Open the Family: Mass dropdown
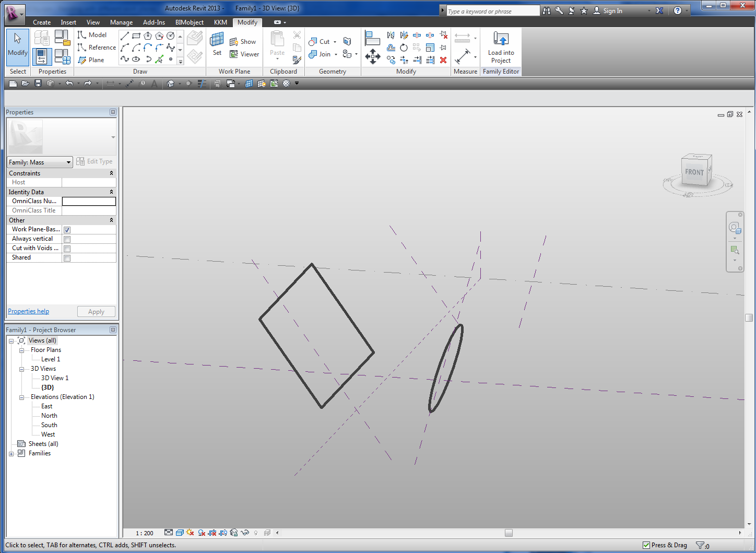The width and height of the screenshot is (756, 553). [40, 162]
